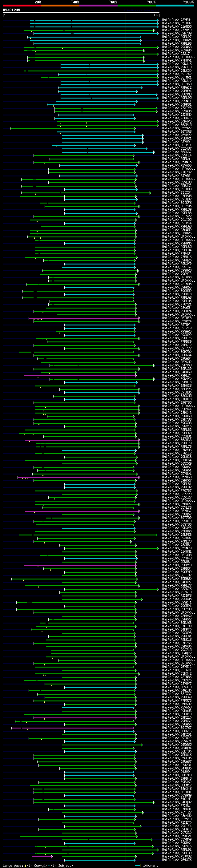Select the UniRef100_A5JV32 label
The width and height of the screenshot is (197, 868).
177,857
